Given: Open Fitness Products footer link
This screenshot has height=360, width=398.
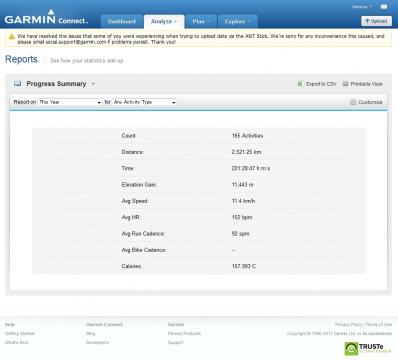Looking at the screenshot, I should (x=184, y=333).
